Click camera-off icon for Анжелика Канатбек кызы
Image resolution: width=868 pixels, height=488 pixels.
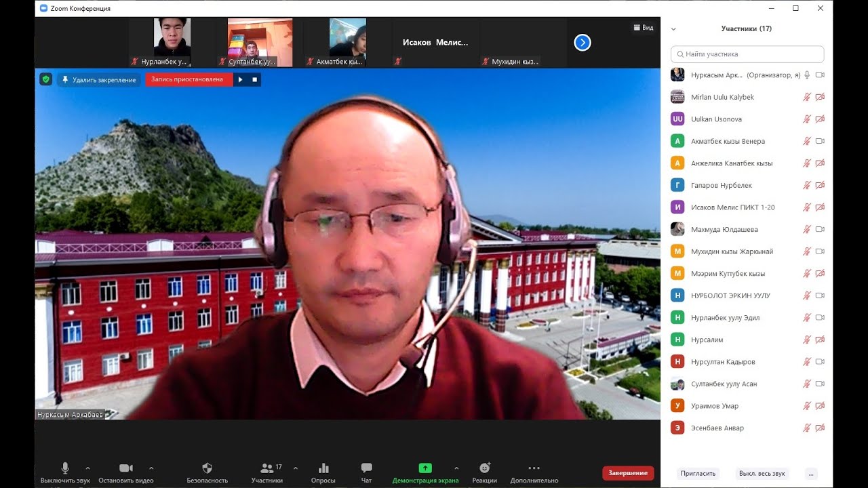820,163
